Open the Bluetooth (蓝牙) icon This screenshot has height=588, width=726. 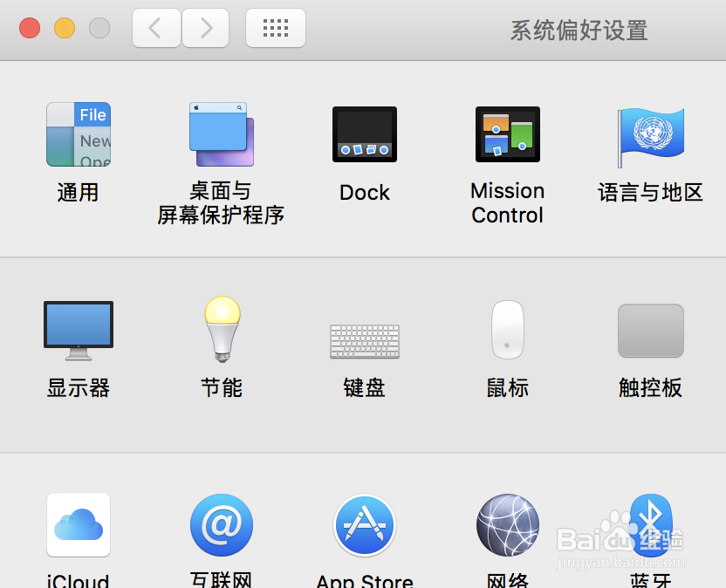(651, 525)
